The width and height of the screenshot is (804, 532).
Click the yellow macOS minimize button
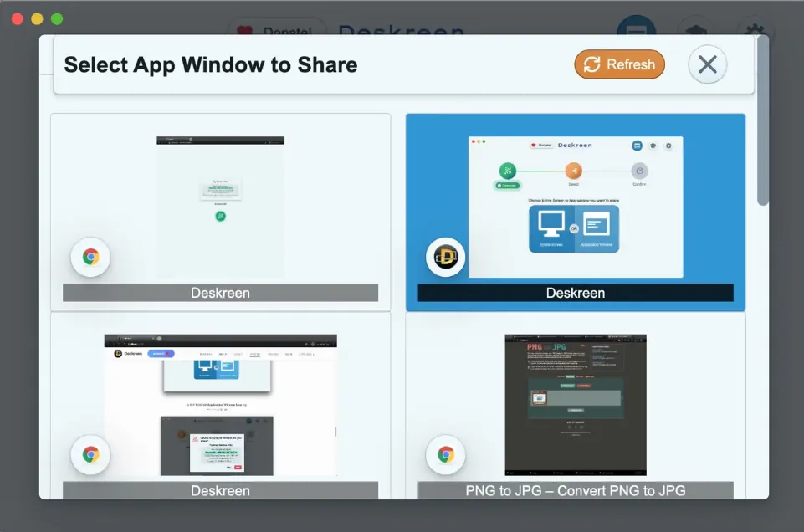37,19
